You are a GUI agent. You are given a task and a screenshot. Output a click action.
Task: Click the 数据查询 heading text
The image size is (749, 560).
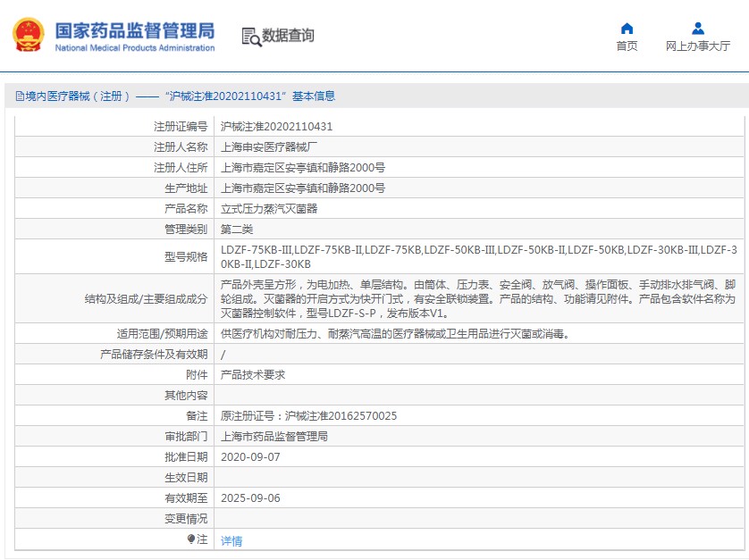point(288,36)
